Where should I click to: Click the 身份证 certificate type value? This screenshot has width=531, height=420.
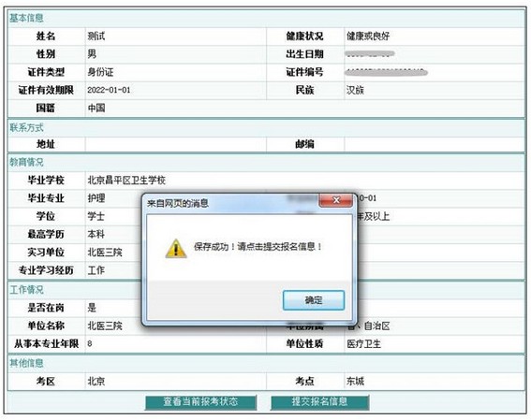tap(100, 72)
